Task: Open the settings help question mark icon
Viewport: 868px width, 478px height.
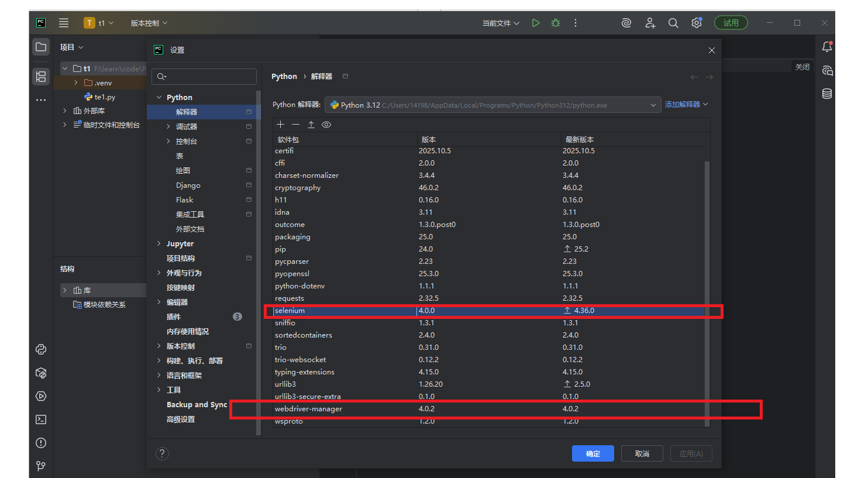Action: tap(163, 453)
